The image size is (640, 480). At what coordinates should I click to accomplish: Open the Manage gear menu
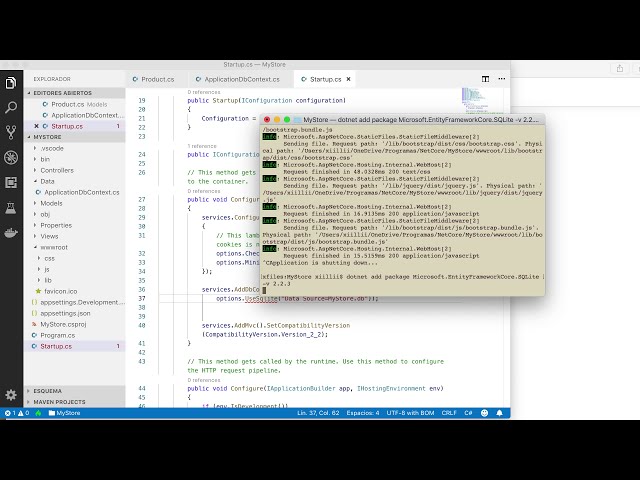click(x=11, y=395)
